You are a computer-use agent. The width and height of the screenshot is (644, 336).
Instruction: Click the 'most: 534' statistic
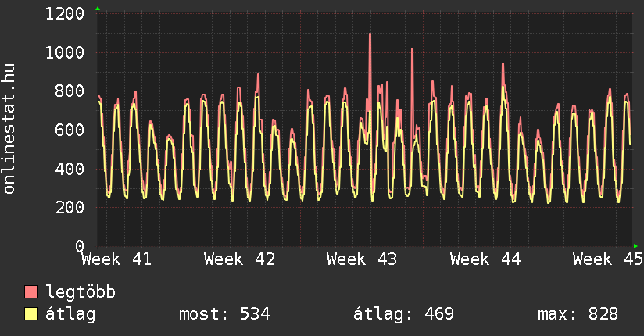point(224,314)
